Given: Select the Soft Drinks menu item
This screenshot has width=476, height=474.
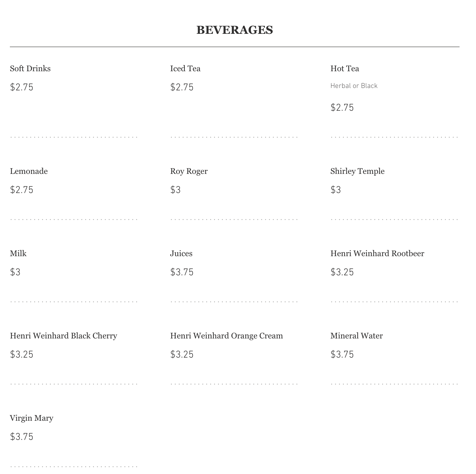Looking at the screenshot, I should coord(30,69).
